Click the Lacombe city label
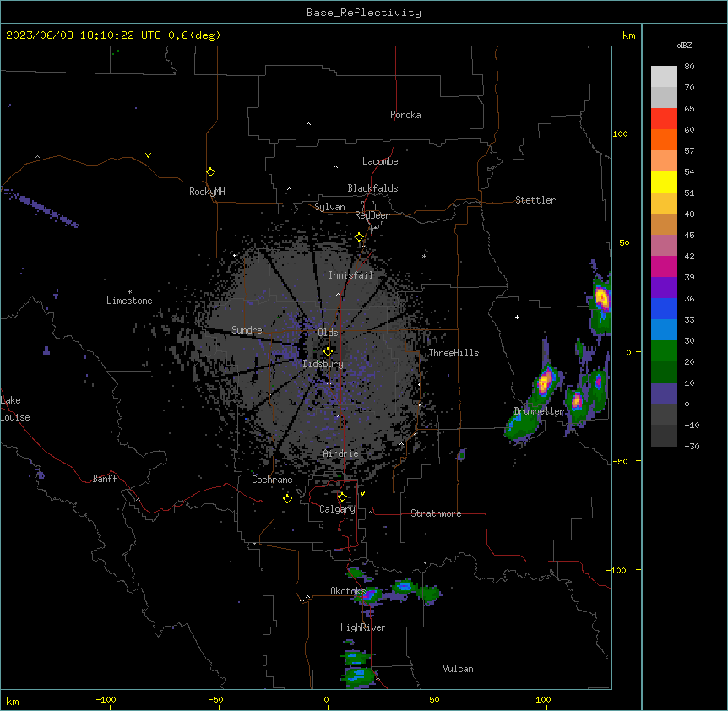The image size is (728, 711). [x=380, y=161]
